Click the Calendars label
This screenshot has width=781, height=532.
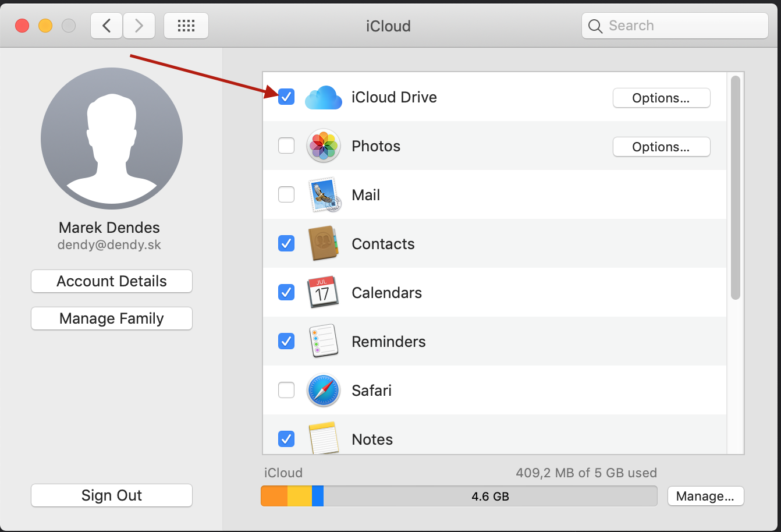click(387, 293)
